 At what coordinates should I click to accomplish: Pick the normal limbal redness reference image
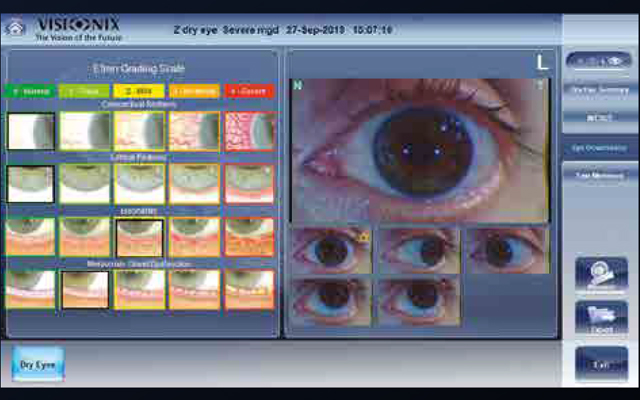pyautogui.click(x=31, y=184)
